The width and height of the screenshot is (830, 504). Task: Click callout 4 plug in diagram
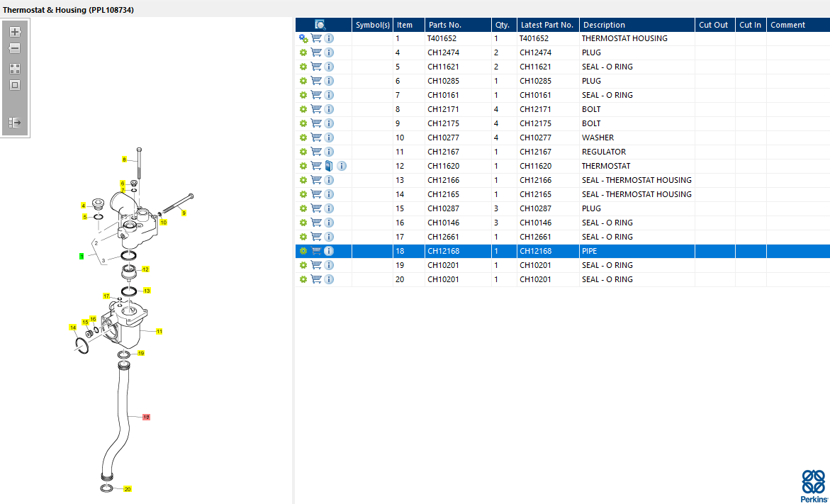click(83, 206)
